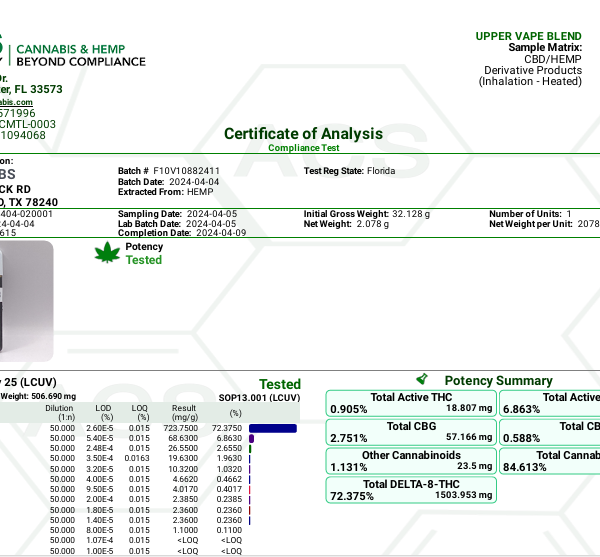Select the Certificate of Analysis heading
The image size is (600, 557).
303,134
